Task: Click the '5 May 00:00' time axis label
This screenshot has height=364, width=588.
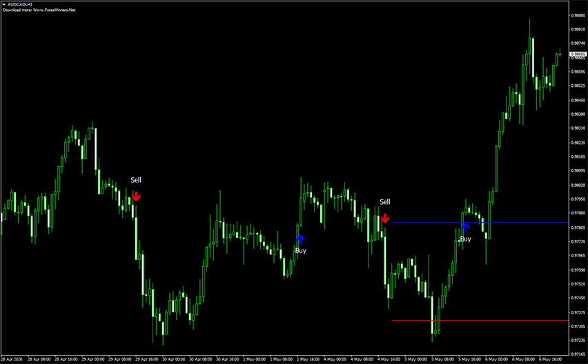Action: (x=416, y=359)
